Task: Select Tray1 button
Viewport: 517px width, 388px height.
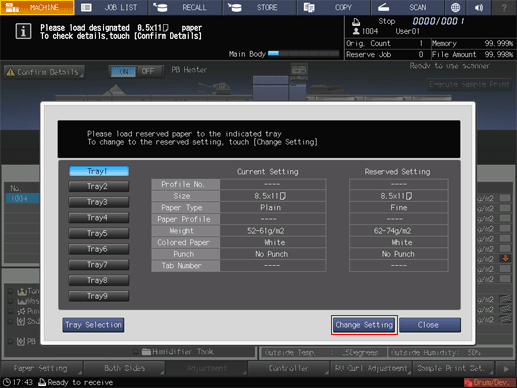Action: (99, 171)
